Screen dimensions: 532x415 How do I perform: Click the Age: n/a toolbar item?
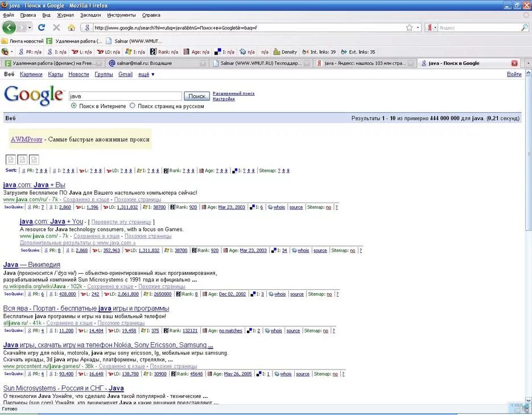tap(196, 52)
